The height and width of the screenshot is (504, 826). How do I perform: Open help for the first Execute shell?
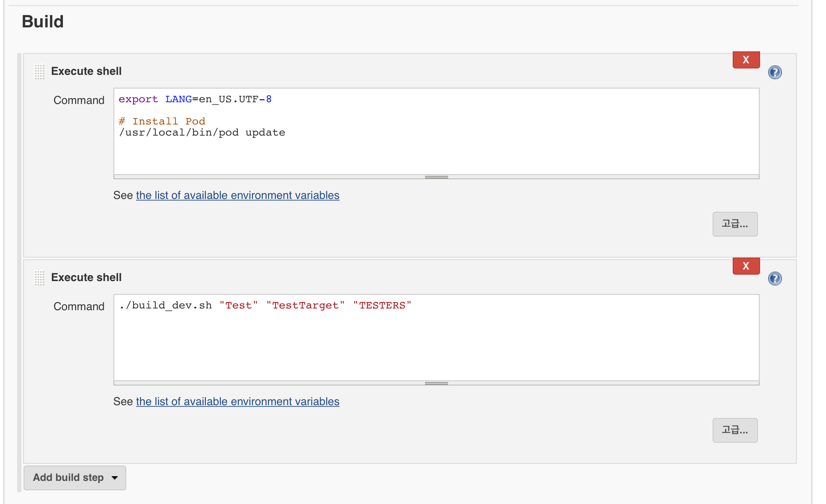(x=774, y=72)
